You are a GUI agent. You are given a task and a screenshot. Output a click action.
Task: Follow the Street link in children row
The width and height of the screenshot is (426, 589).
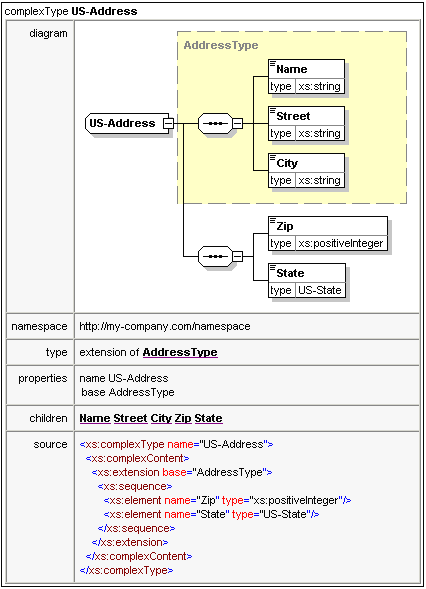[x=130, y=418]
